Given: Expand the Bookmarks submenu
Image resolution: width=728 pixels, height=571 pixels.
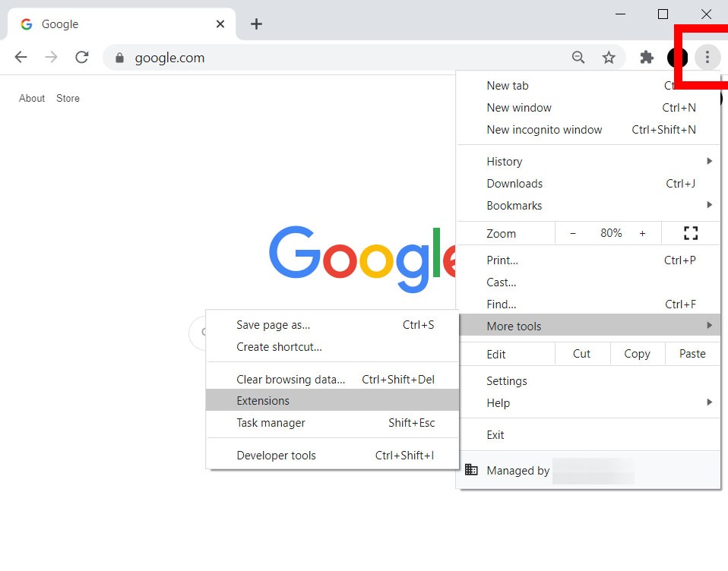Looking at the screenshot, I should [x=709, y=205].
